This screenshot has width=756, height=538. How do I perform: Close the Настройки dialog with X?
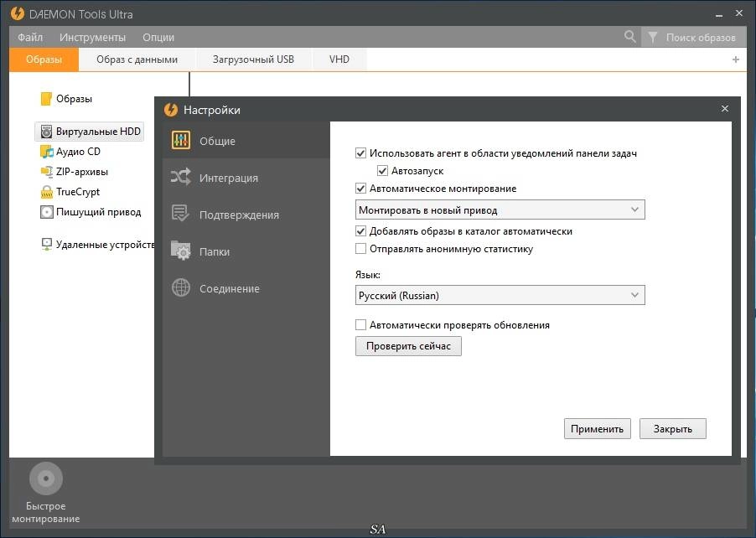click(x=725, y=108)
